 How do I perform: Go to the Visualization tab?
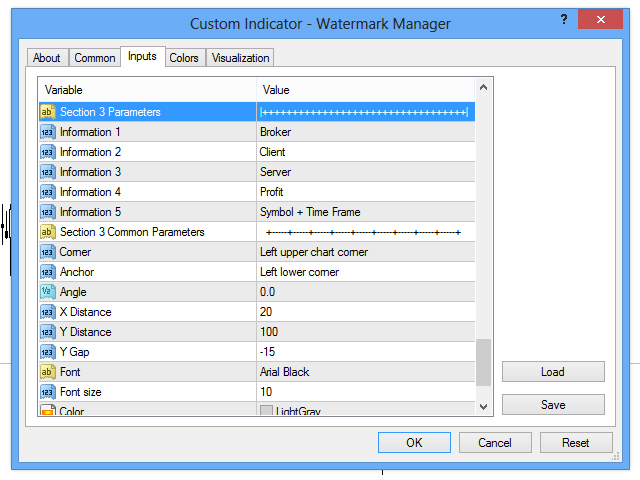[240, 58]
